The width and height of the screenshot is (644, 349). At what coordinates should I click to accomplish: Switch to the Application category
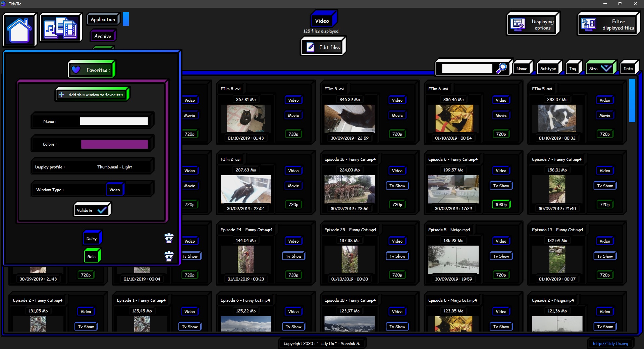[103, 19]
